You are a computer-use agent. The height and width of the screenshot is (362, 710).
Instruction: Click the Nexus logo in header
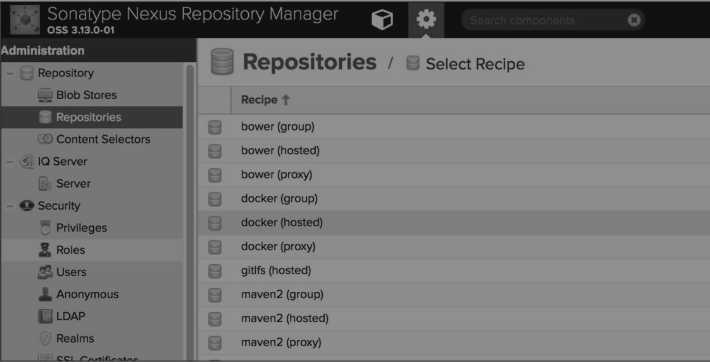click(24, 19)
